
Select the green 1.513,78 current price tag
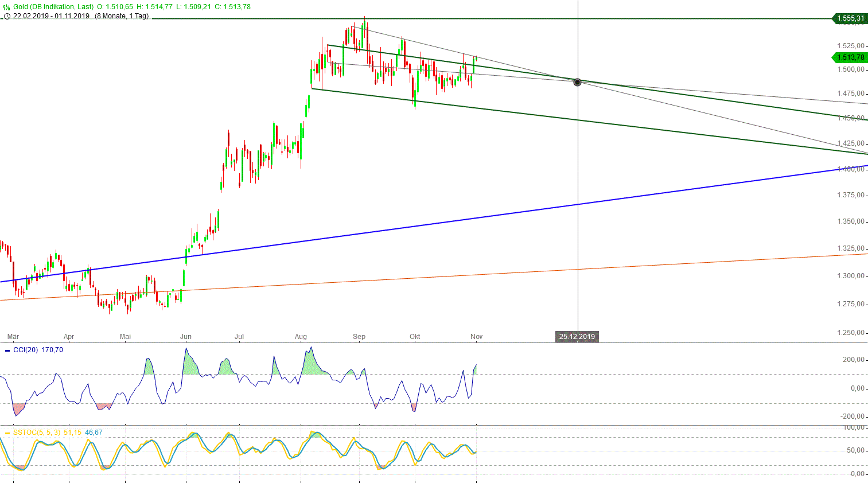pyautogui.click(x=849, y=57)
